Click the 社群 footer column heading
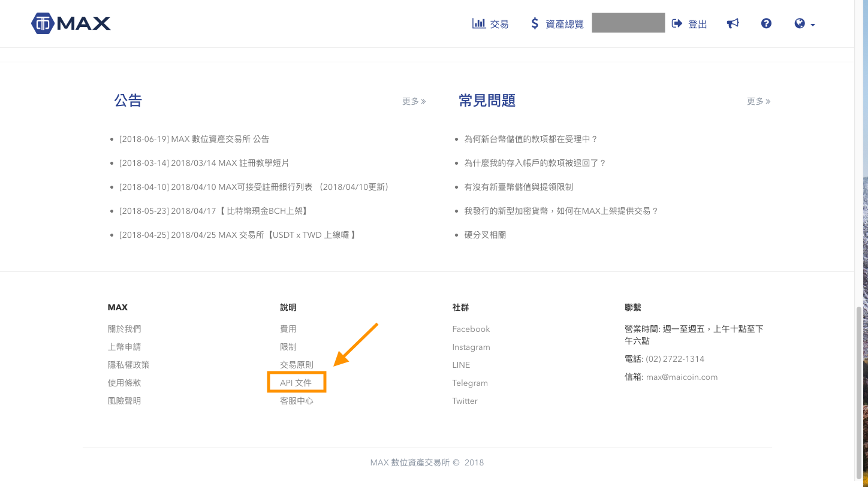This screenshot has height=487, width=868. pyautogui.click(x=461, y=307)
